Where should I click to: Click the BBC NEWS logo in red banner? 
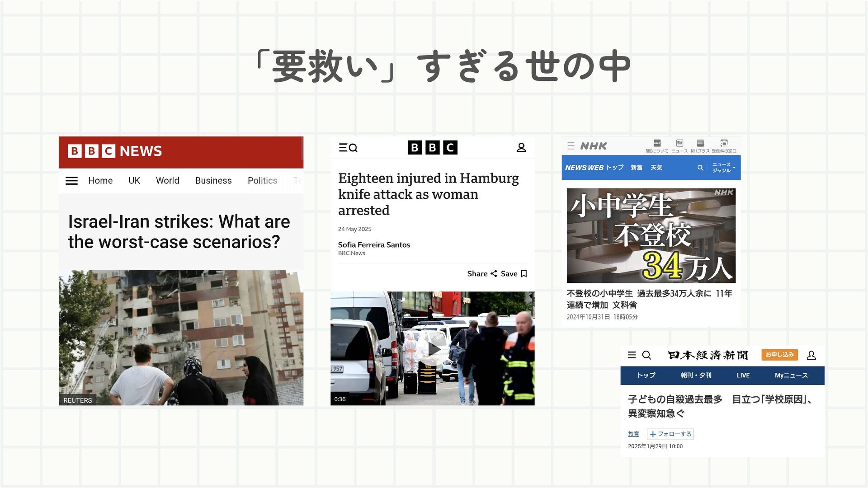click(x=115, y=151)
